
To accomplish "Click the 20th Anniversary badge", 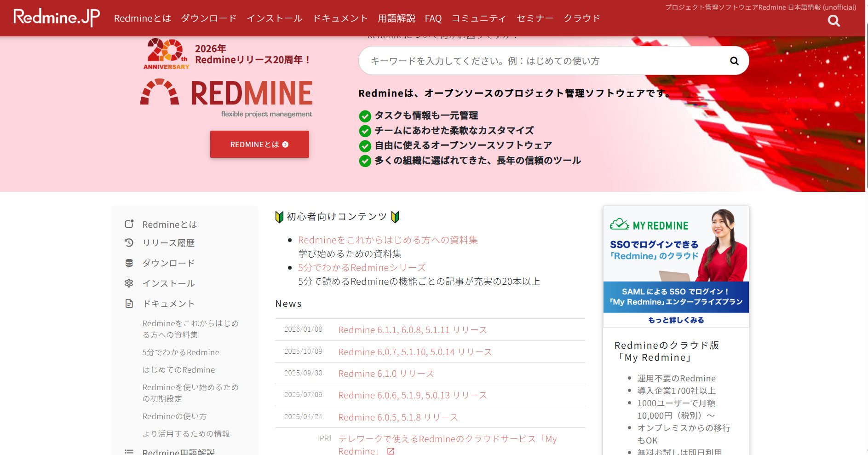I will pyautogui.click(x=166, y=53).
